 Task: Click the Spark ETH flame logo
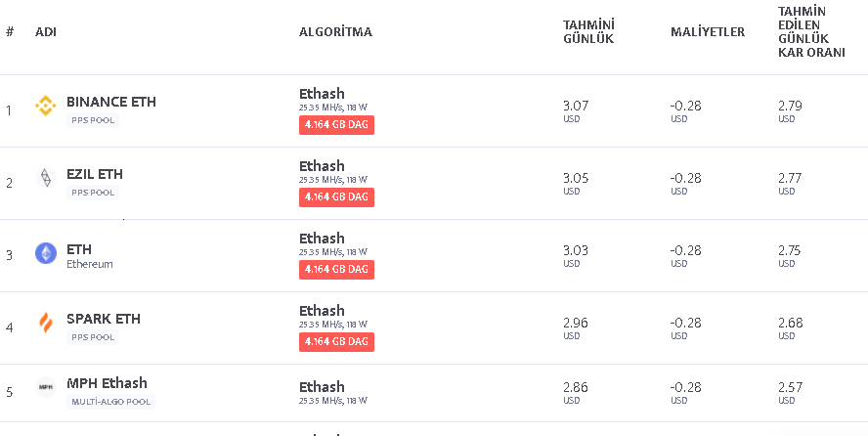click(x=46, y=323)
